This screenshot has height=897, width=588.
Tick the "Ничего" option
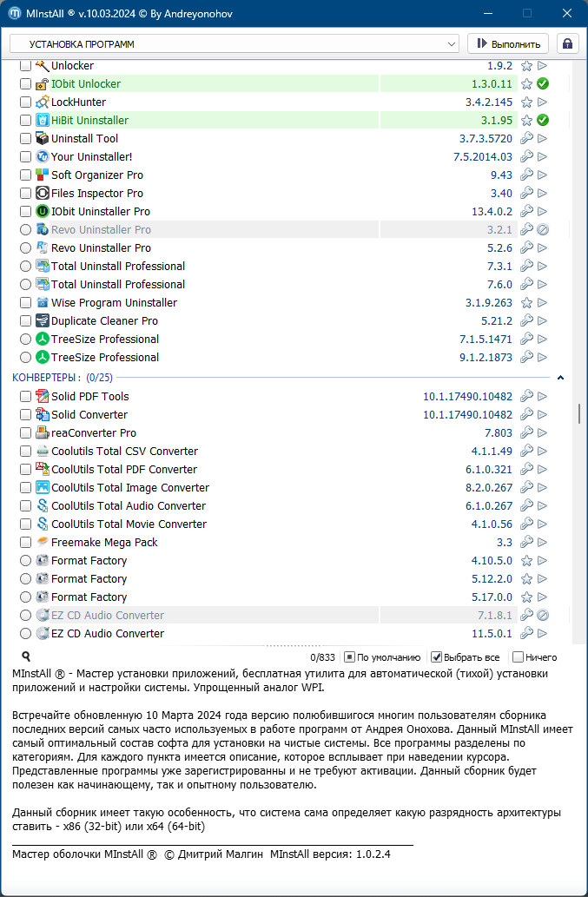[x=519, y=657]
